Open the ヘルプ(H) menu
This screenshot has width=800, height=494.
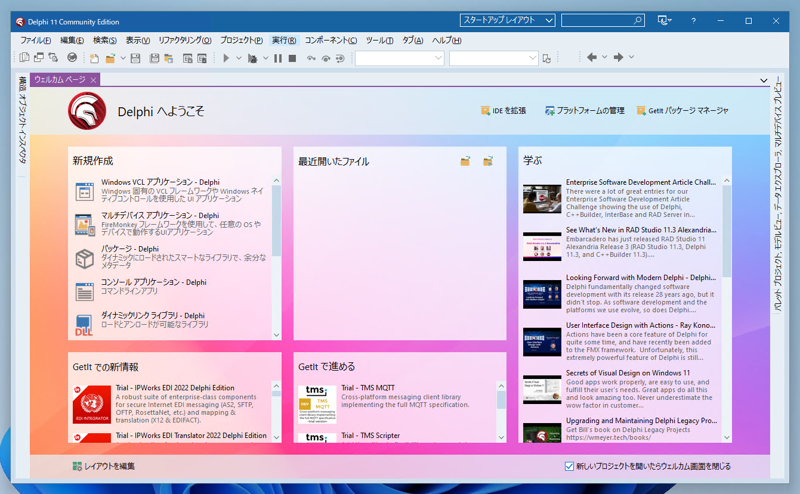(447, 40)
